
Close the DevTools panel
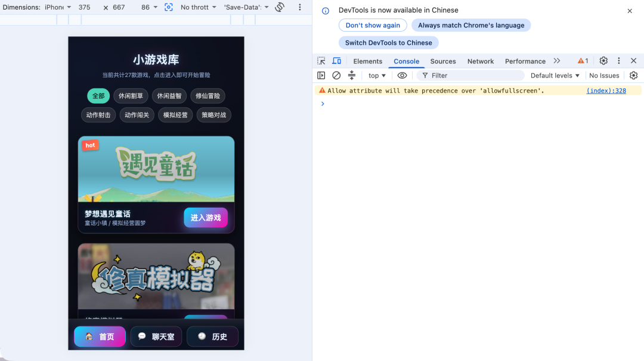pos(634,61)
